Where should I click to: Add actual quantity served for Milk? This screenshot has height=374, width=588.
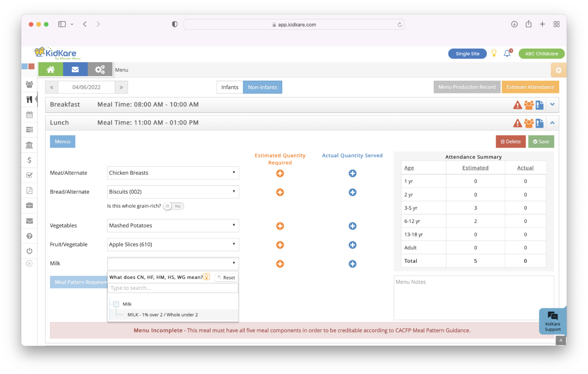click(352, 264)
